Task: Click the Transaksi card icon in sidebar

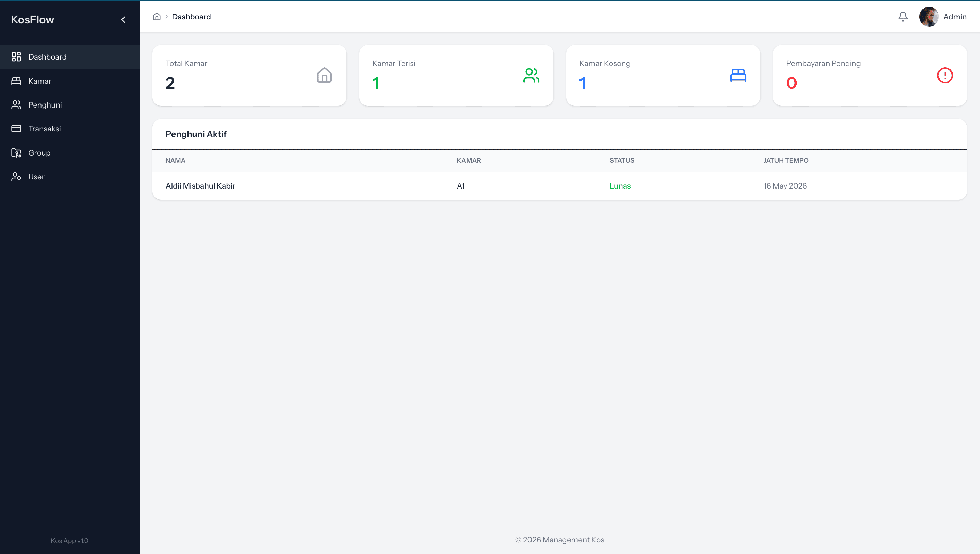Action: (x=16, y=129)
